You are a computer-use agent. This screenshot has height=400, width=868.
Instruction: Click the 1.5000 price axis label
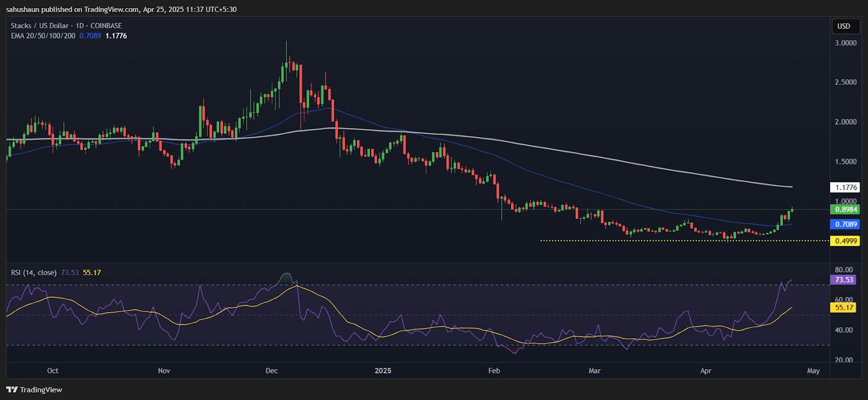846,162
